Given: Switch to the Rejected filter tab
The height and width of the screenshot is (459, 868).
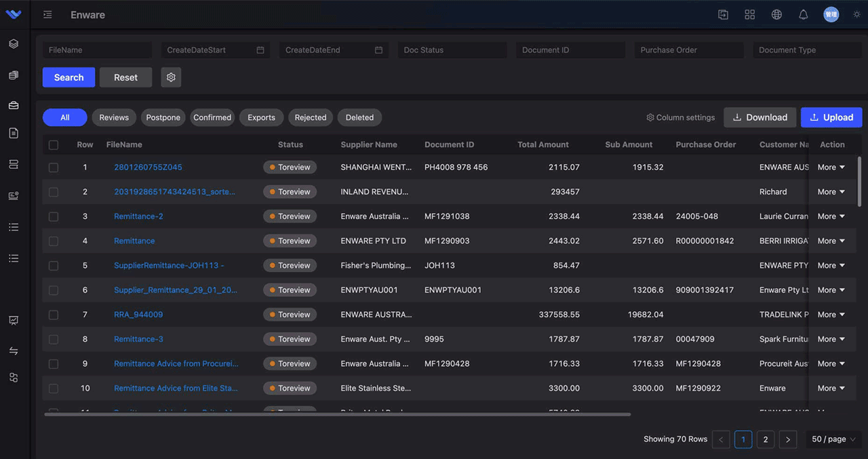Looking at the screenshot, I should 310,117.
